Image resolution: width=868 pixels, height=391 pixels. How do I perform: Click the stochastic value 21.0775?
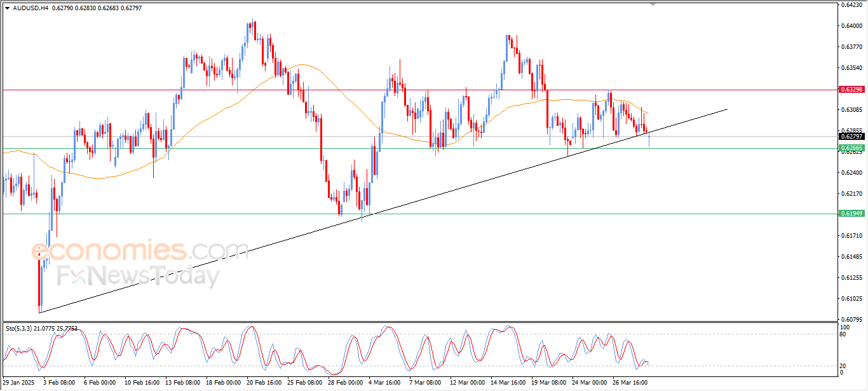click(44, 328)
